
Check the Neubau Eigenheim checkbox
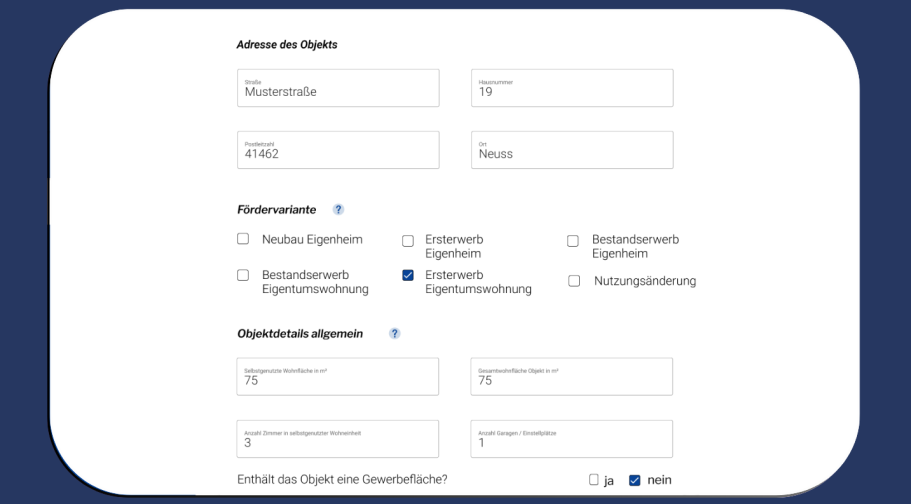(x=243, y=239)
